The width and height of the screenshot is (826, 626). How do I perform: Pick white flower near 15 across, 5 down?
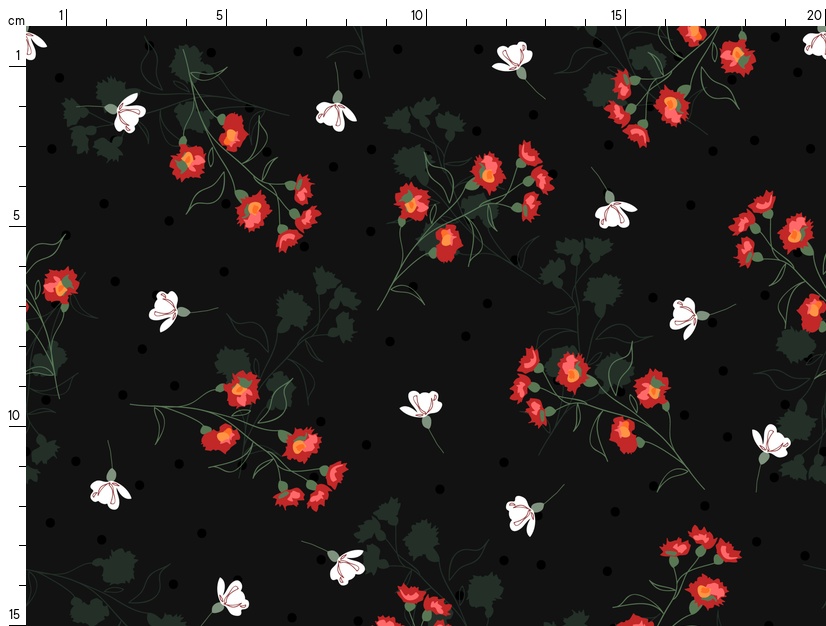[x=614, y=213]
